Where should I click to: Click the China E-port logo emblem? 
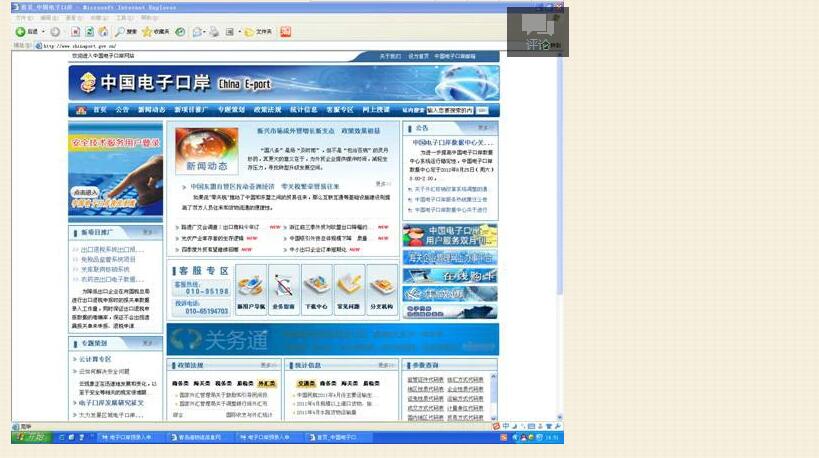[88, 83]
